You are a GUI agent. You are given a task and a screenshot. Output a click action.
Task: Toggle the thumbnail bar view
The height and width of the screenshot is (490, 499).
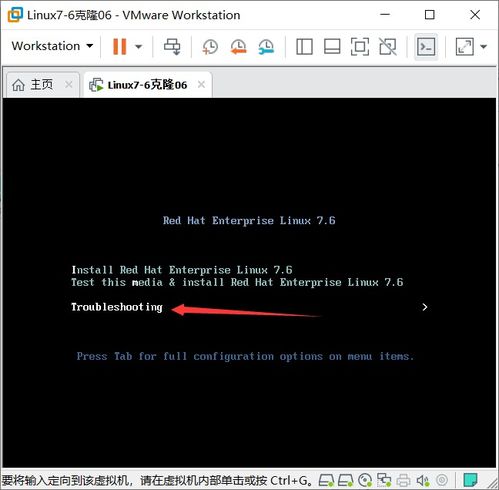click(332, 46)
